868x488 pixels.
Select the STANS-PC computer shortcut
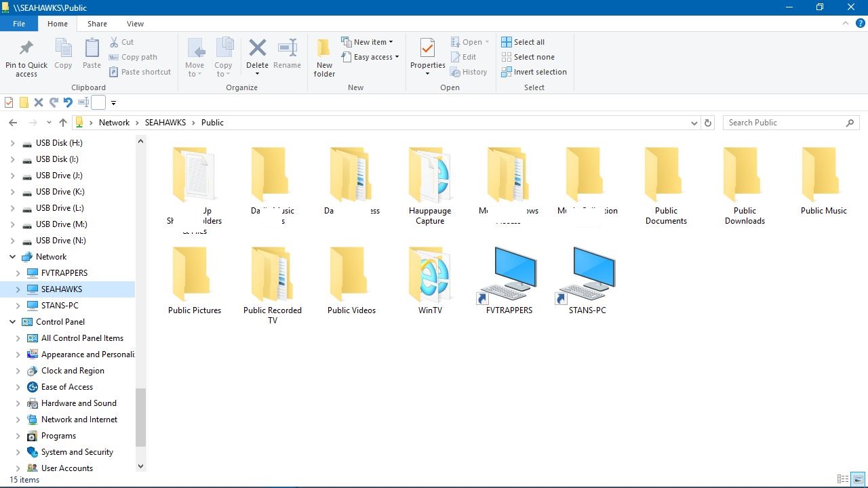(588, 281)
